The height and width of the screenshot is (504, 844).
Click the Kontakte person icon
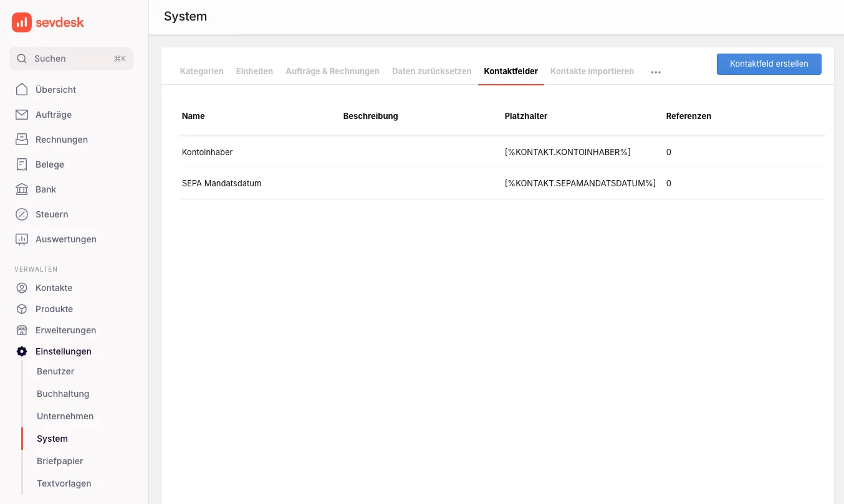click(x=22, y=288)
